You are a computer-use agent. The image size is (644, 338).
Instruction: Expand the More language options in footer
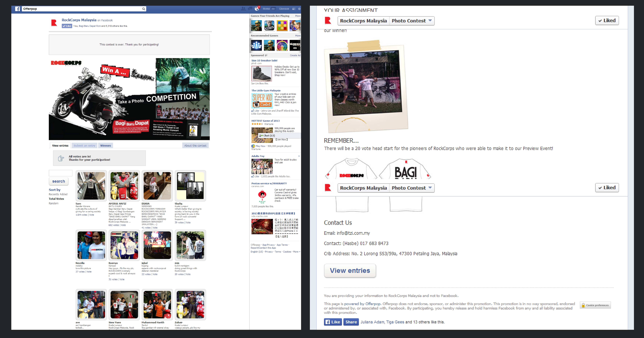(x=297, y=252)
